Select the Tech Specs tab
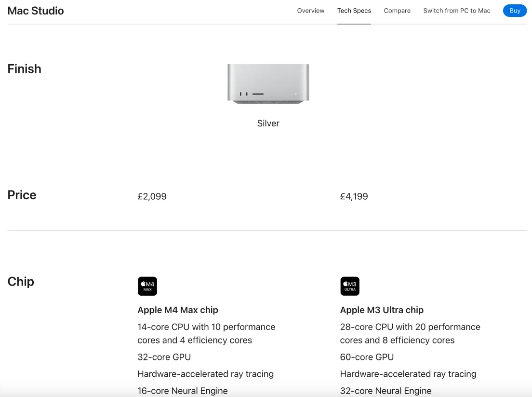 354,11
